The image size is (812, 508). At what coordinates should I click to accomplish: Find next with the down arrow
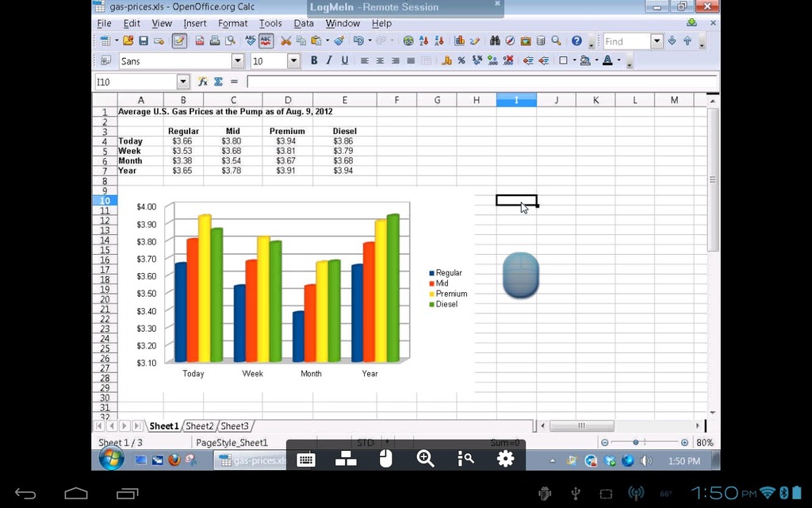pyautogui.click(x=672, y=41)
